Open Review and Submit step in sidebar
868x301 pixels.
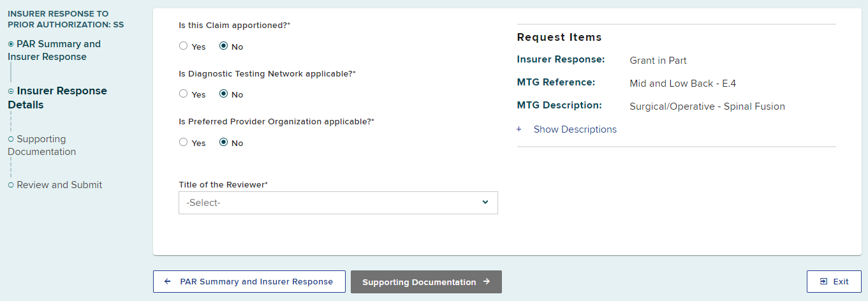pos(59,185)
